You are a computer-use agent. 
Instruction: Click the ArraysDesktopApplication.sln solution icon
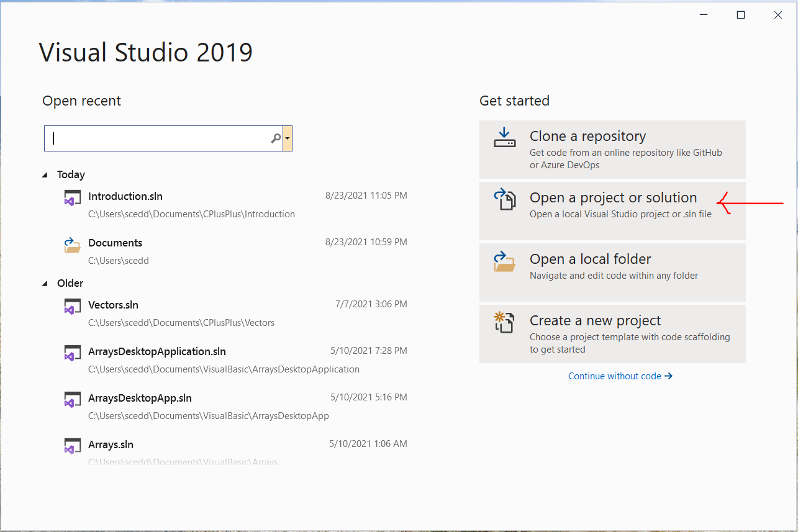[73, 354]
